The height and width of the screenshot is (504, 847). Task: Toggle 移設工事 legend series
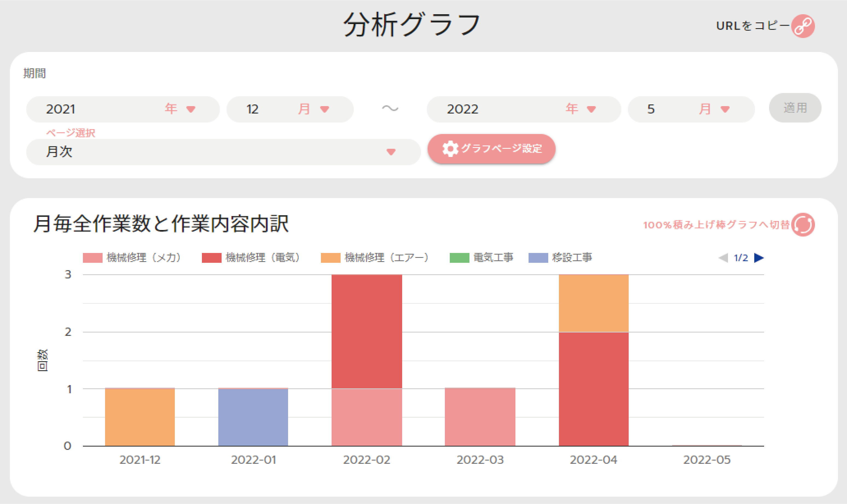click(x=560, y=258)
